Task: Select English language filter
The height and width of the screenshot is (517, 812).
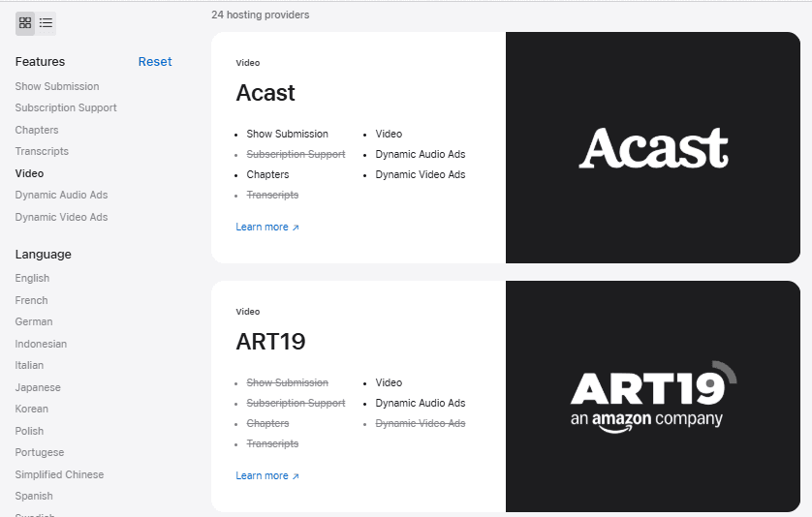Action: tap(32, 278)
